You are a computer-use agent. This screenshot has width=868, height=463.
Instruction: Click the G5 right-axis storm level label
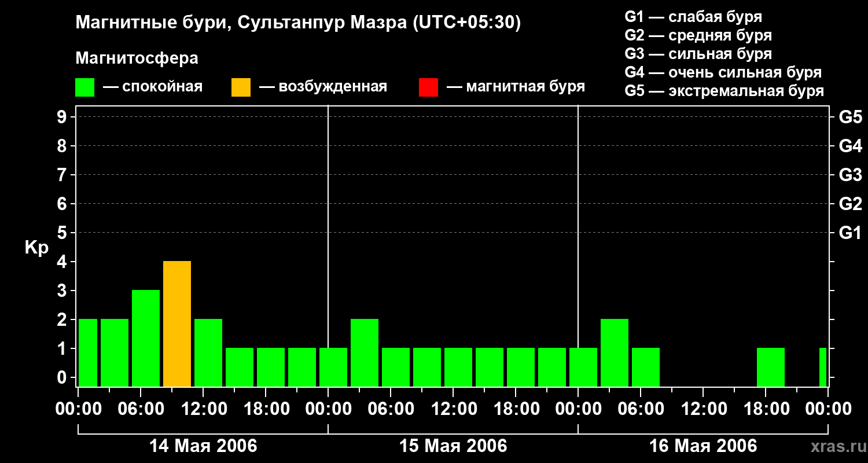point(851,117)
